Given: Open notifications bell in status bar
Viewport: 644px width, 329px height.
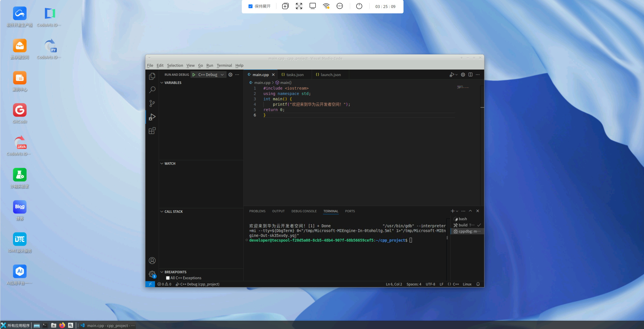Looking at the screenshot, I should tap(478, 284).
